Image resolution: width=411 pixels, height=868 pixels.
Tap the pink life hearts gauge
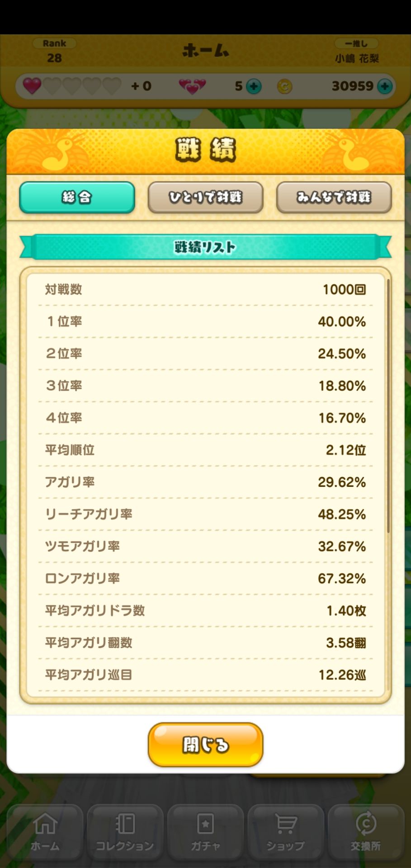pos(72,86)
